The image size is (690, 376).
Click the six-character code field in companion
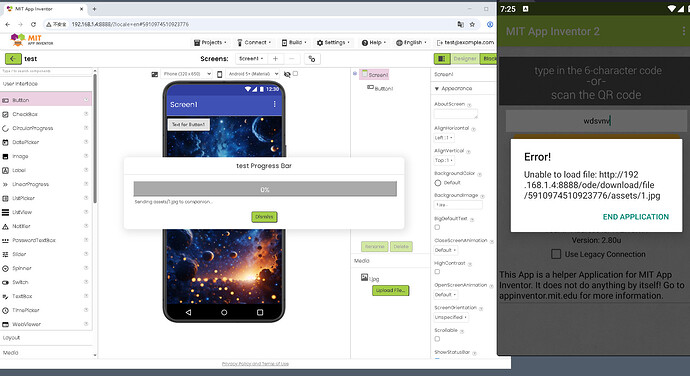[596, 121]
